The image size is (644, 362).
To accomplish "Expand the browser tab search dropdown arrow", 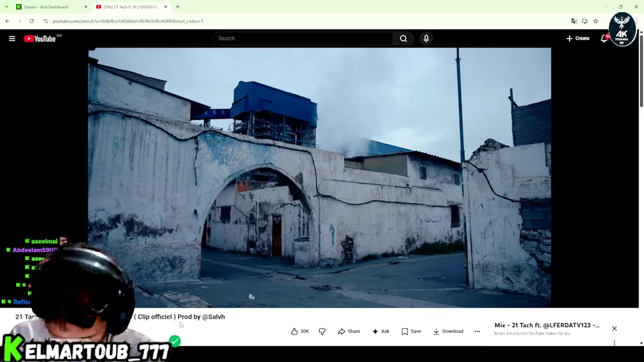I will [x=7, y=7].
